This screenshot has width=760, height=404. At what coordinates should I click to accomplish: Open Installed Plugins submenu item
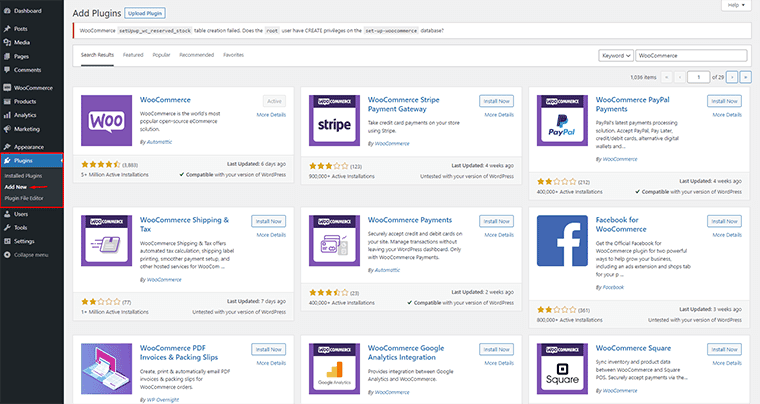[23, 176]
